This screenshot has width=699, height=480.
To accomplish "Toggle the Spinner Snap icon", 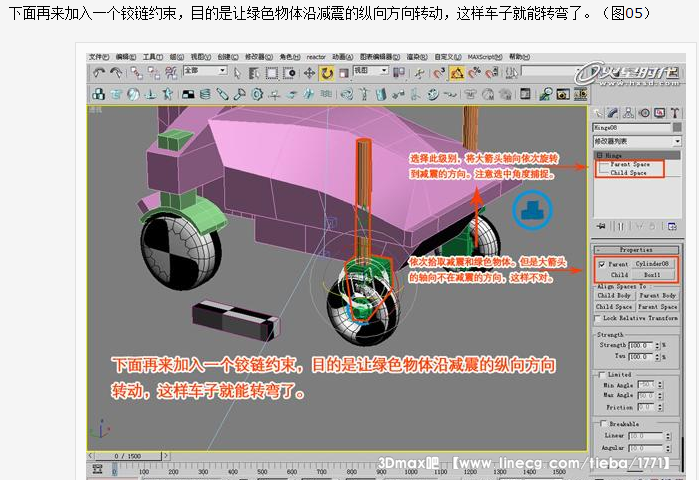I will (x=491, y=73).
